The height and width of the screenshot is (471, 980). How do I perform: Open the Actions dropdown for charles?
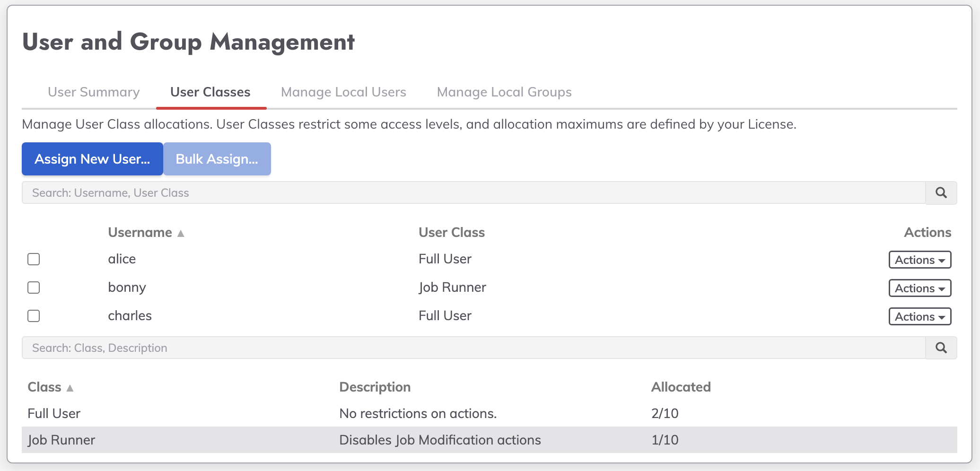[920, 316]
